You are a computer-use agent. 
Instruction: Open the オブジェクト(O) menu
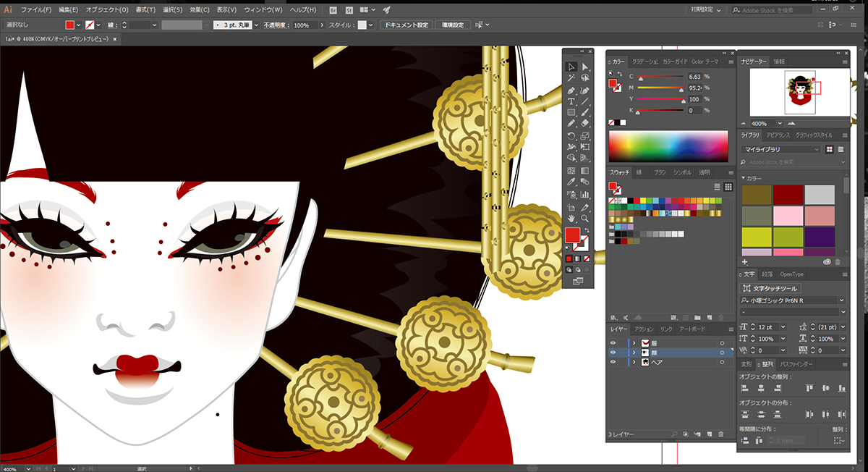(x=107, y=9)
